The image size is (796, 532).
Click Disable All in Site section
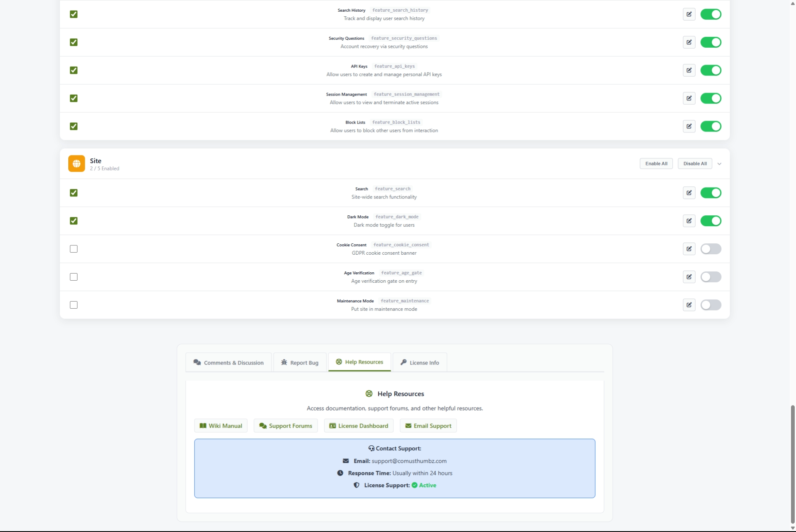tap(695, 164)
